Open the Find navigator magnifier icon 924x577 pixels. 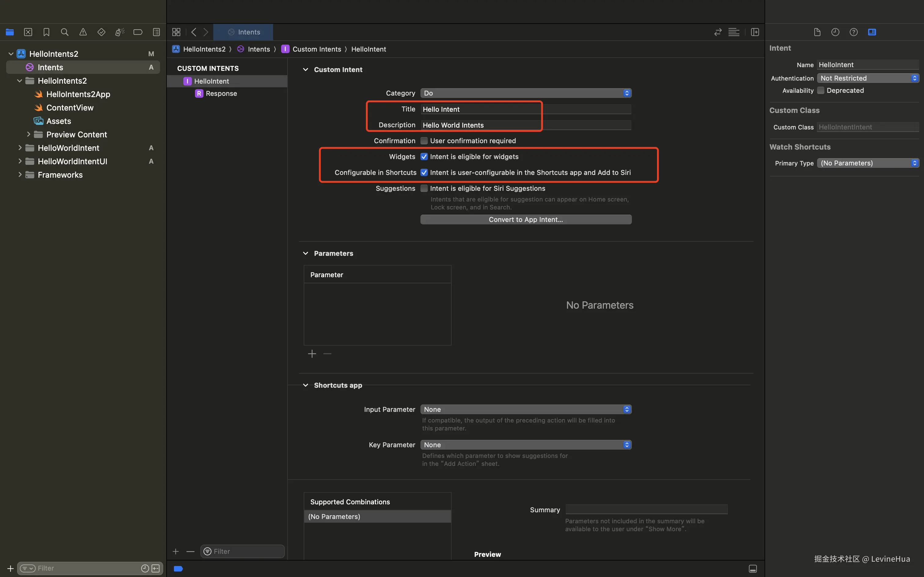(x=64, y=32)
